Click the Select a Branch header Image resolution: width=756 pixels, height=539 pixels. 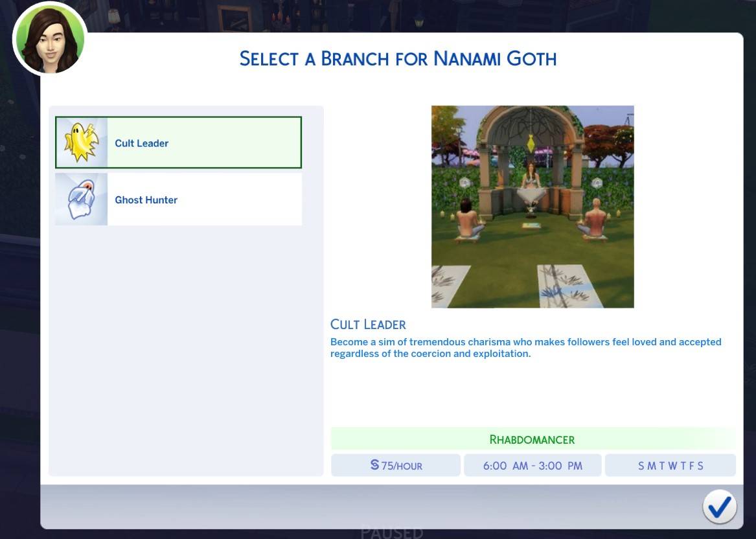click(398, 58)
